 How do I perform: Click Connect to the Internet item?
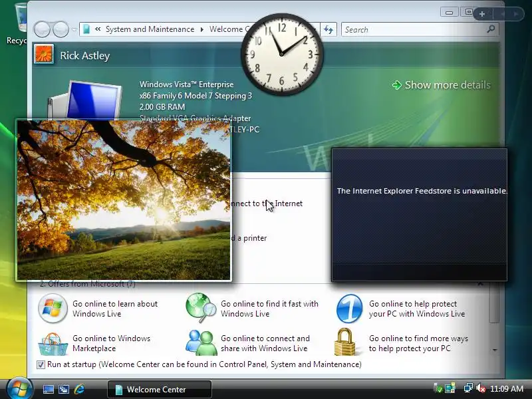point(267,203)
